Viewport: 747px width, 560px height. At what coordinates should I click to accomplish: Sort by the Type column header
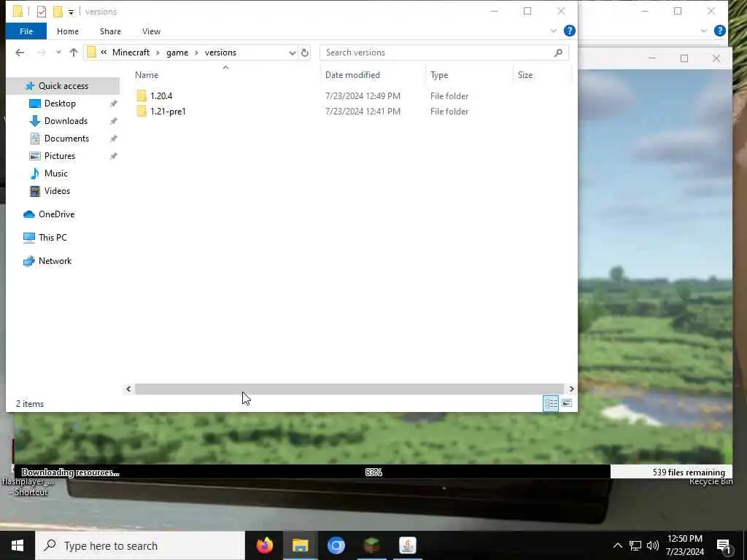coord(438,75)
